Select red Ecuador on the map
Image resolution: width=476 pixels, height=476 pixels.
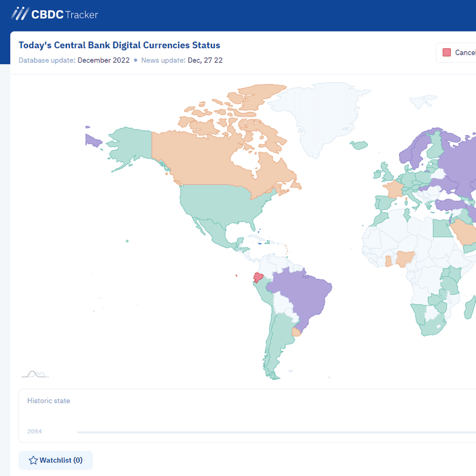click(258, 278)
